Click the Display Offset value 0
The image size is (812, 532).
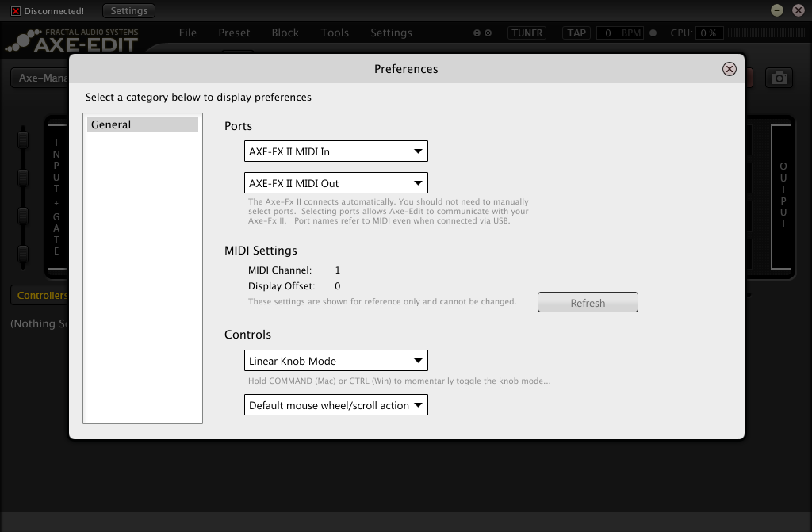pos(338,286)
